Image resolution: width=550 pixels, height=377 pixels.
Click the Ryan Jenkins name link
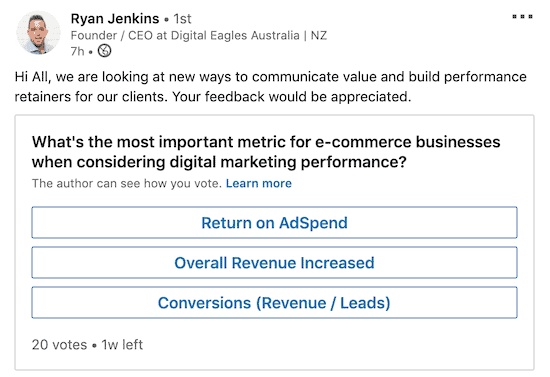point(115,19)
